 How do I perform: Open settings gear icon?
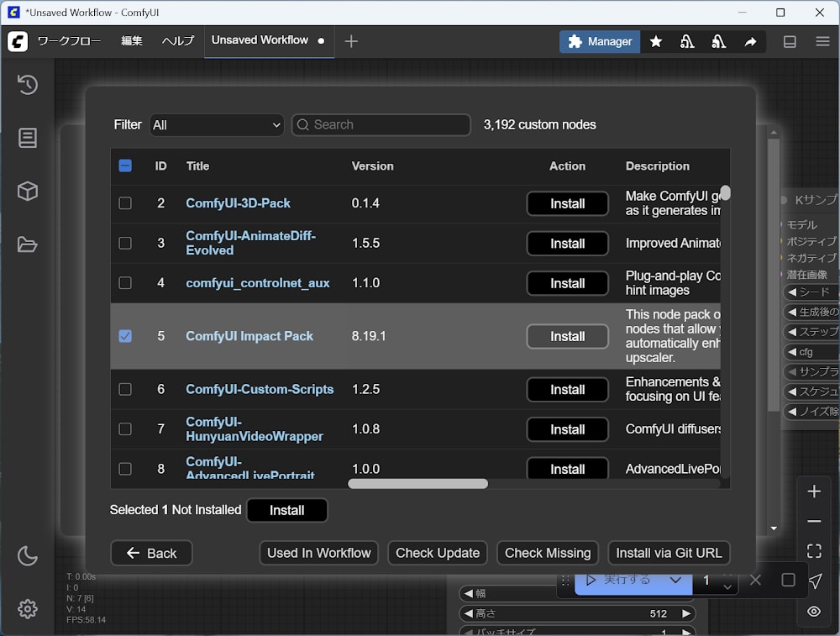coord(28,608)
